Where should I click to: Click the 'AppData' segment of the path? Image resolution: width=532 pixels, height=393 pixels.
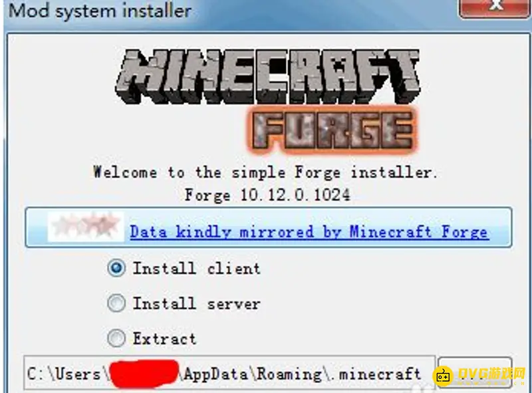tap(215, 374)
